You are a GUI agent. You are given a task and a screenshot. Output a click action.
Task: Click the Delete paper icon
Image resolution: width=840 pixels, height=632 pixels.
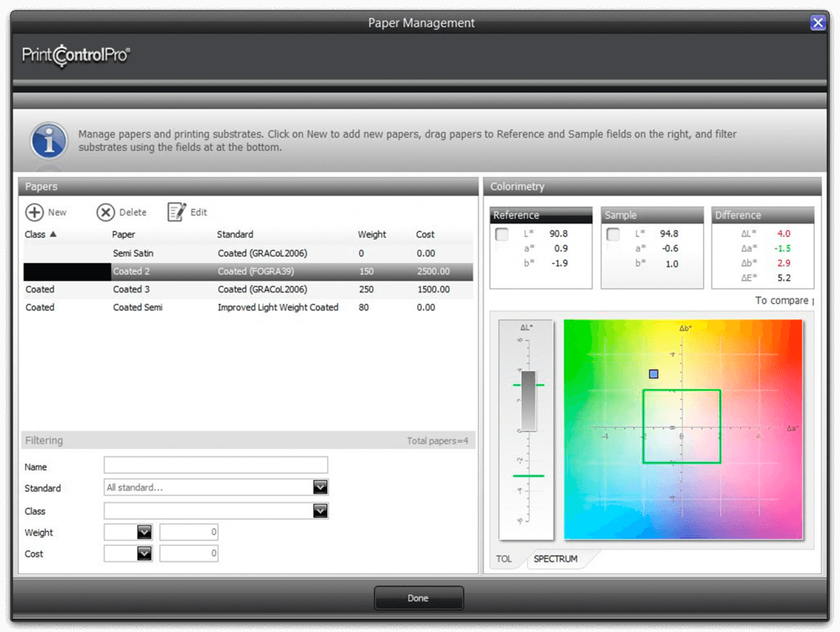106,212
